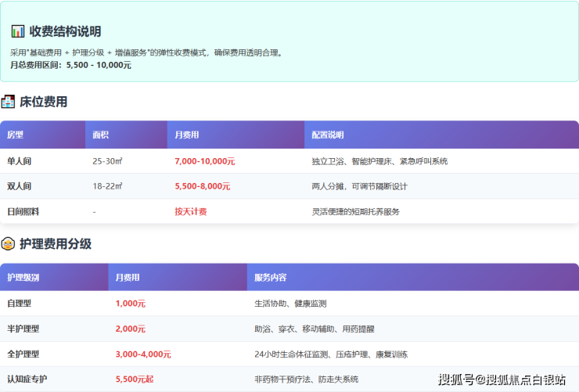Screen dimensions: 579x392
Task: Select the 双人间 row label
Action: (20, 186)
